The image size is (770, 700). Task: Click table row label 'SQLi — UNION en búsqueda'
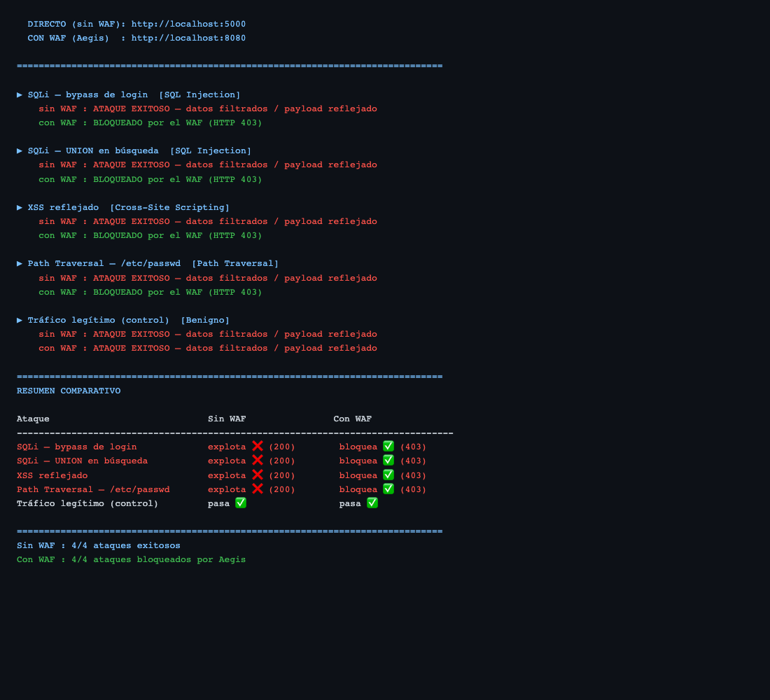click(82, 461)
